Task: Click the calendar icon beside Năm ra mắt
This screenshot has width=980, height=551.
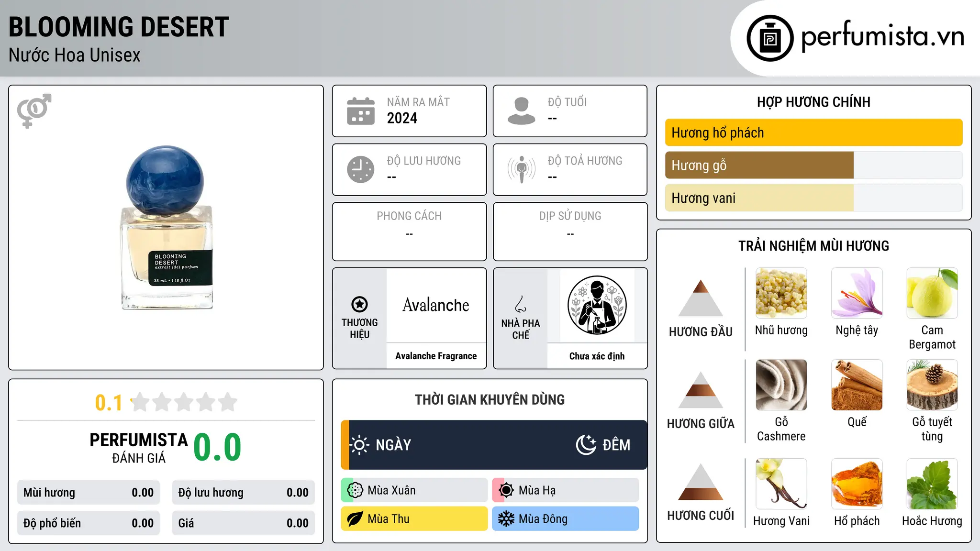Action: coord(361,111)
